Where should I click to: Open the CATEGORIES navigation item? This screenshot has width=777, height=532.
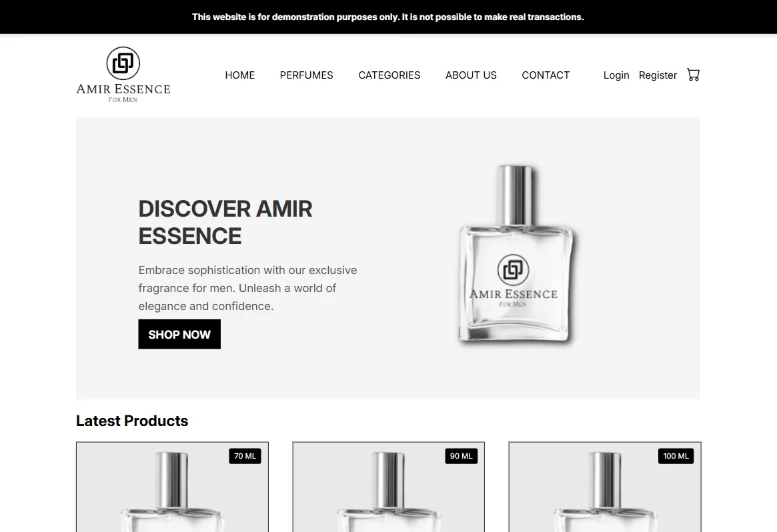(389, 75)
